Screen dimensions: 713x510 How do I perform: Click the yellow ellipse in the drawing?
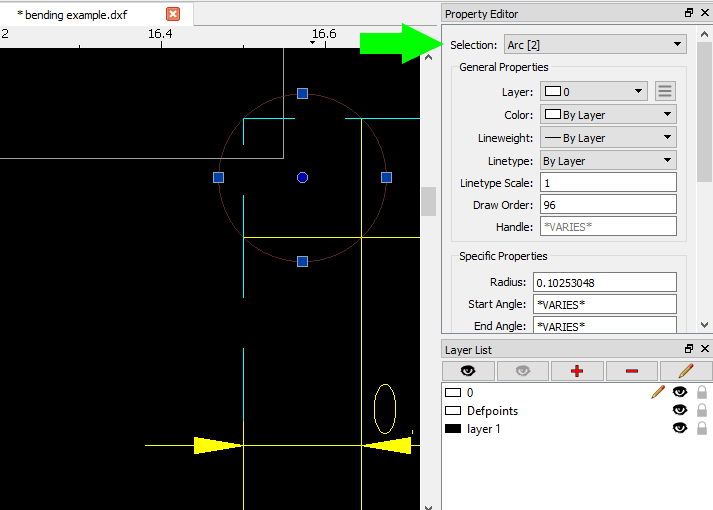tap(385, 409)
